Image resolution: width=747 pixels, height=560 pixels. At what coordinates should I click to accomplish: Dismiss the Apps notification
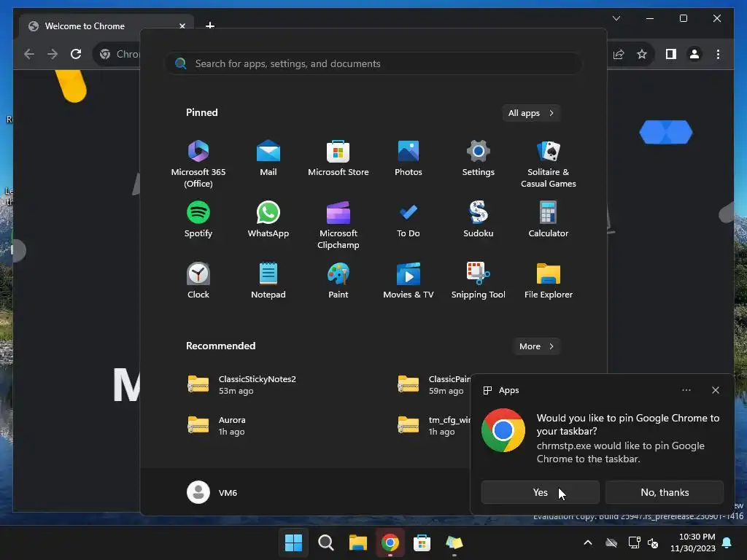click(716, 390)
